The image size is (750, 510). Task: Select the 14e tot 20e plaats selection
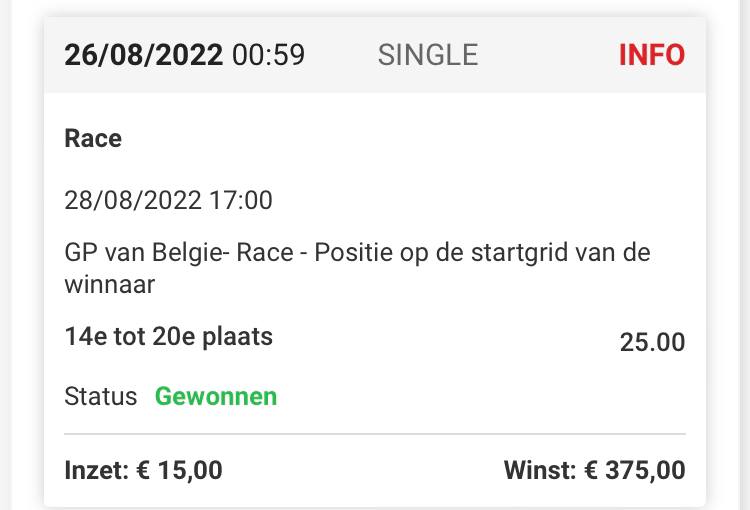[x=168, y=337]
